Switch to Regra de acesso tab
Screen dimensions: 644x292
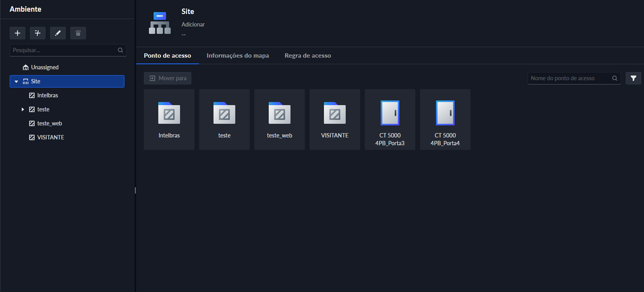point(308,56)
